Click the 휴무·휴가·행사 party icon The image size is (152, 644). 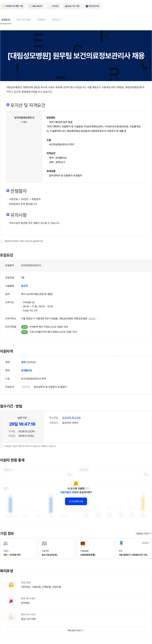pos(11,601)
